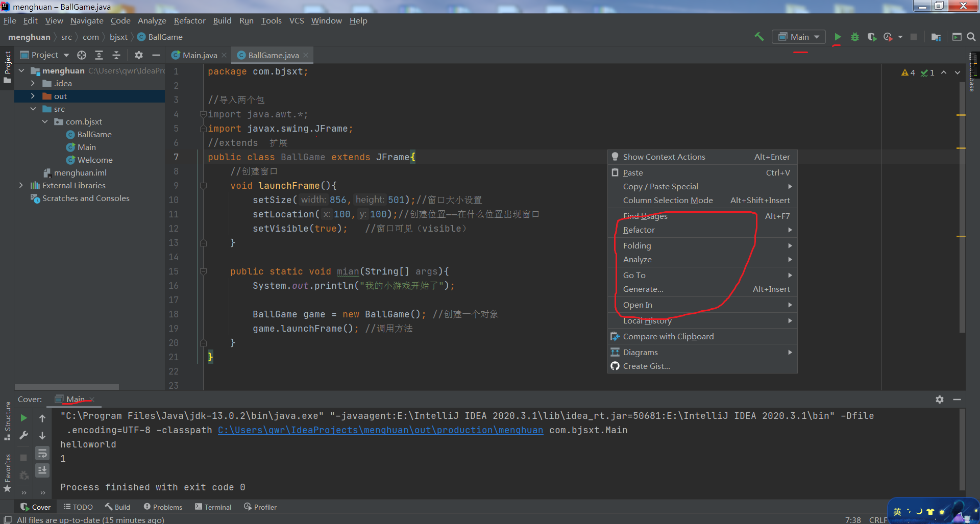Collapse the src folder
The height and width of the screenshot is (524, 980).
pyautogui.click(x=33, y=109)
